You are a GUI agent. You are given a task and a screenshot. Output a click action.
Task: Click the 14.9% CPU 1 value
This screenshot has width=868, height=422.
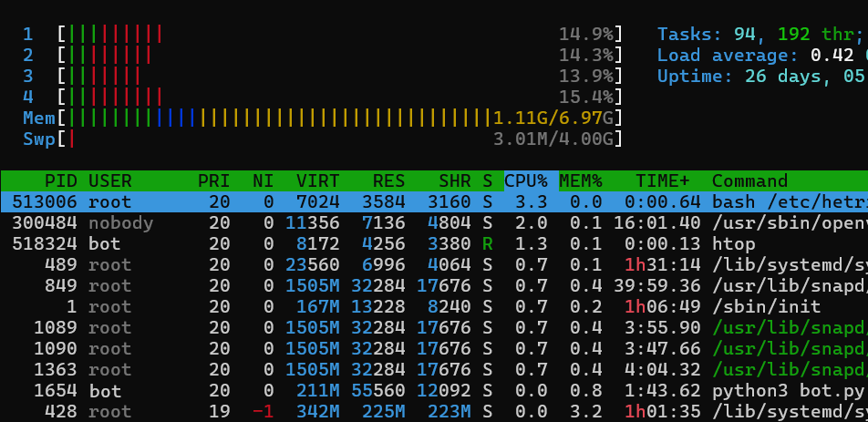[x=586, y=35]
